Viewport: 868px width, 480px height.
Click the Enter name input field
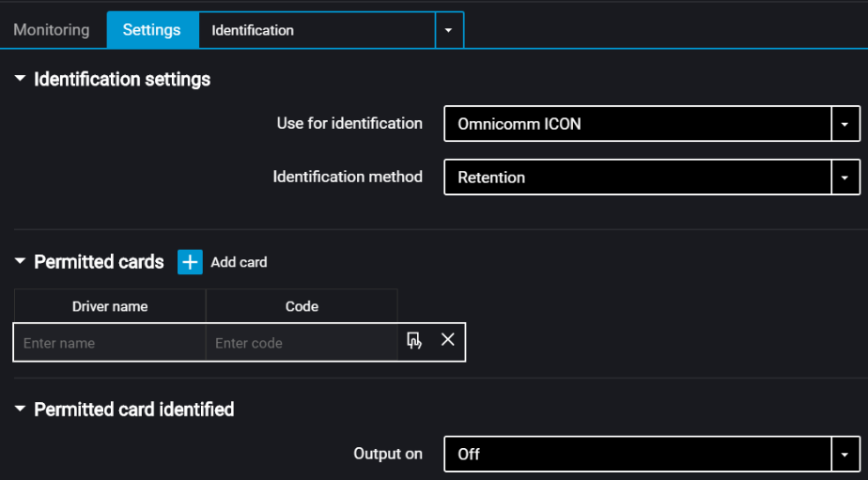tap(110, 343)
